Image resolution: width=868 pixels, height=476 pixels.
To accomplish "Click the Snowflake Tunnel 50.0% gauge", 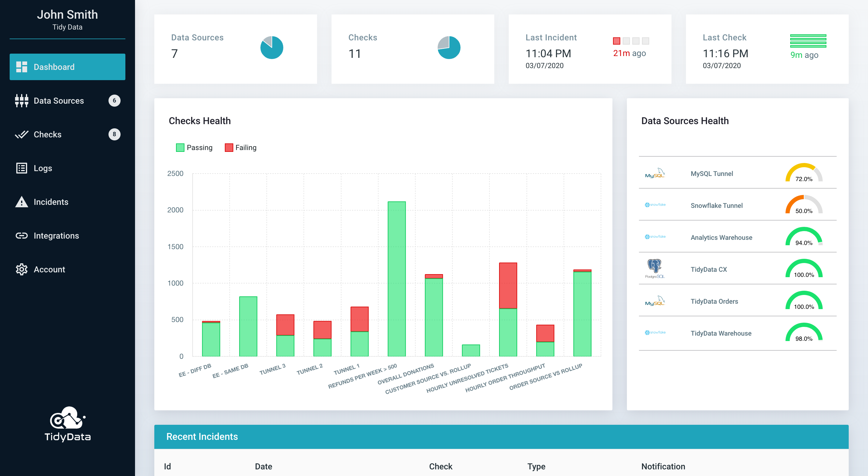I will [x=804, y=205].
